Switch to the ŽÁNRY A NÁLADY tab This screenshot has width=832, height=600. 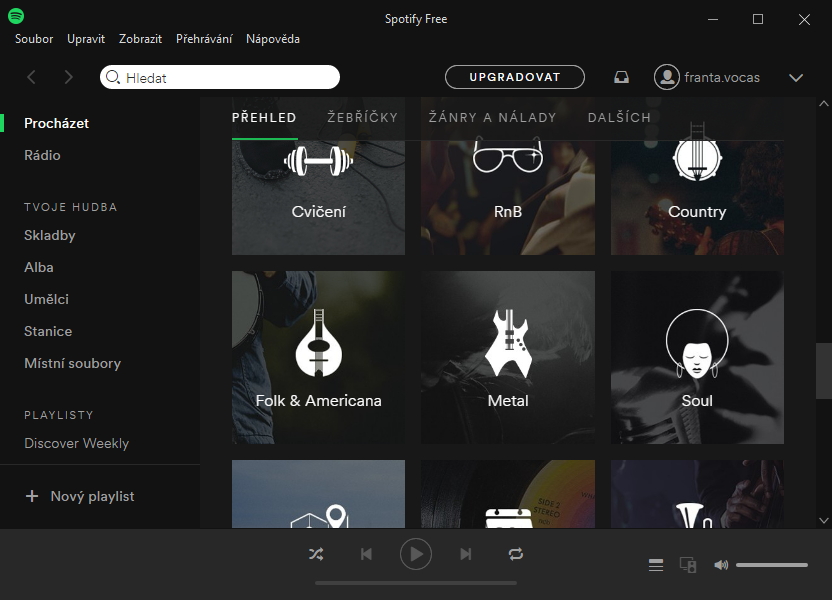492,117
